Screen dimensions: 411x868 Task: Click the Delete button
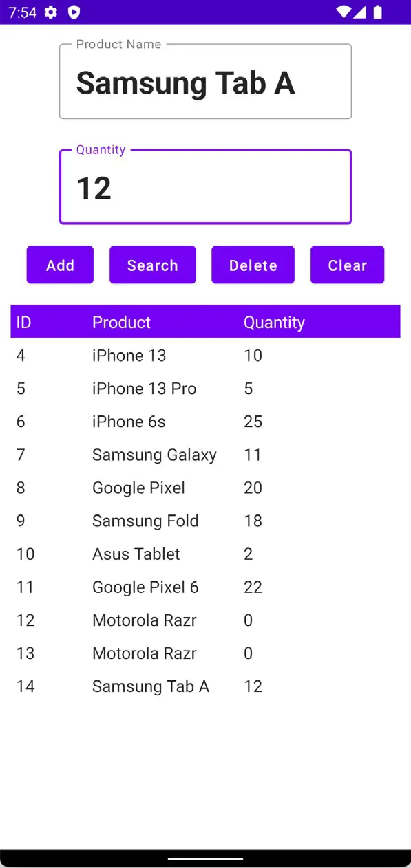click(x=253, y=265)
